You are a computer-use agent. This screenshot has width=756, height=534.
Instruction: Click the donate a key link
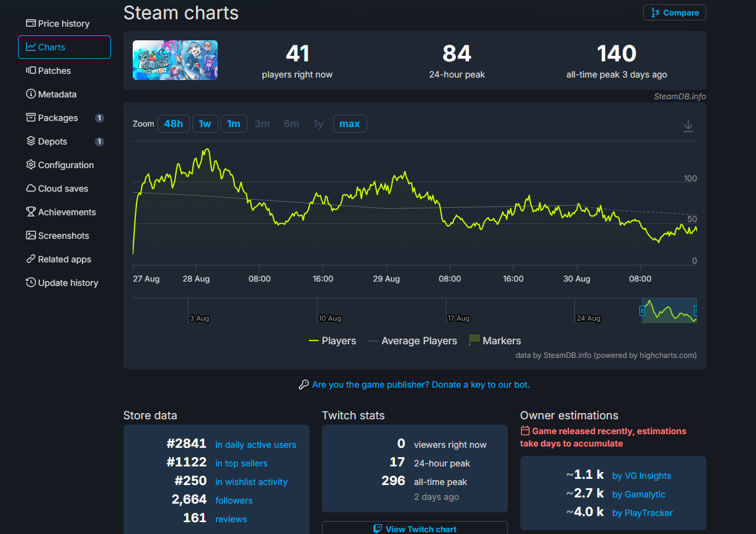tap(421, 385)
